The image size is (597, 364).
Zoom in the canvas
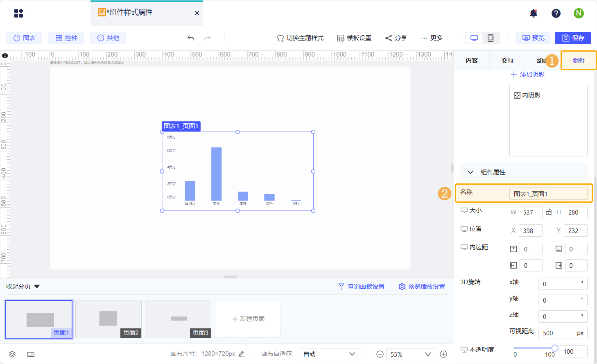pos(443,354)
